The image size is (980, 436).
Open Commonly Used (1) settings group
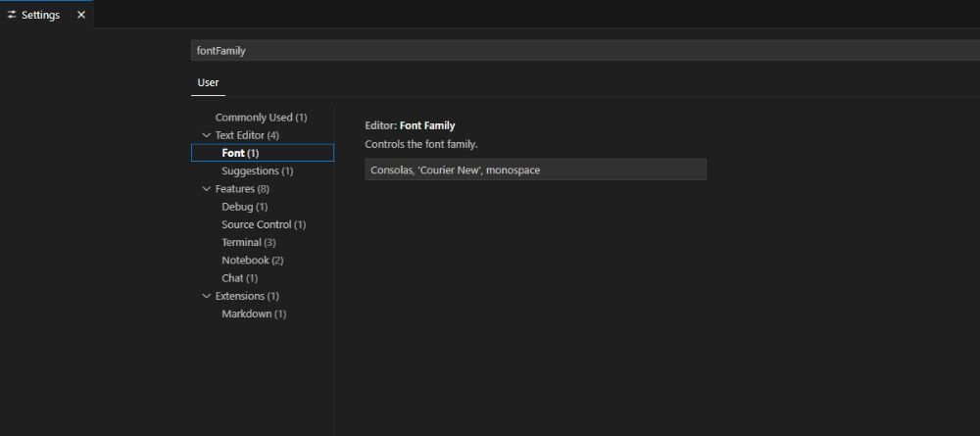(262, 118)
